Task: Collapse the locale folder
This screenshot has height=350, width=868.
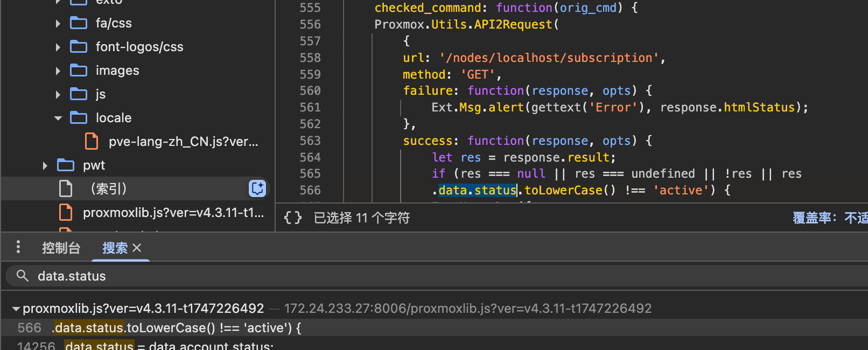Action: pyautogui.click(x=58, y=118)
